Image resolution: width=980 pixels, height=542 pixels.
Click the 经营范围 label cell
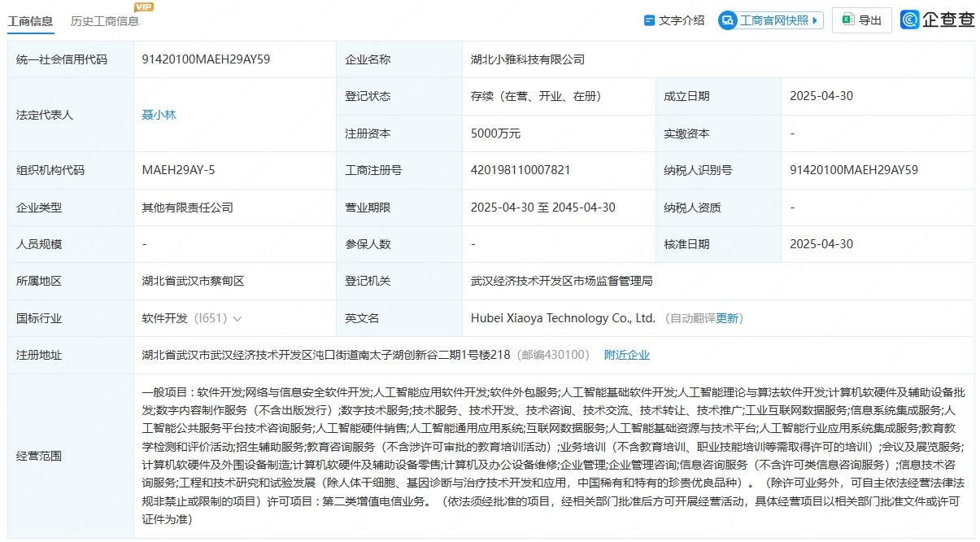coord(70,456)
